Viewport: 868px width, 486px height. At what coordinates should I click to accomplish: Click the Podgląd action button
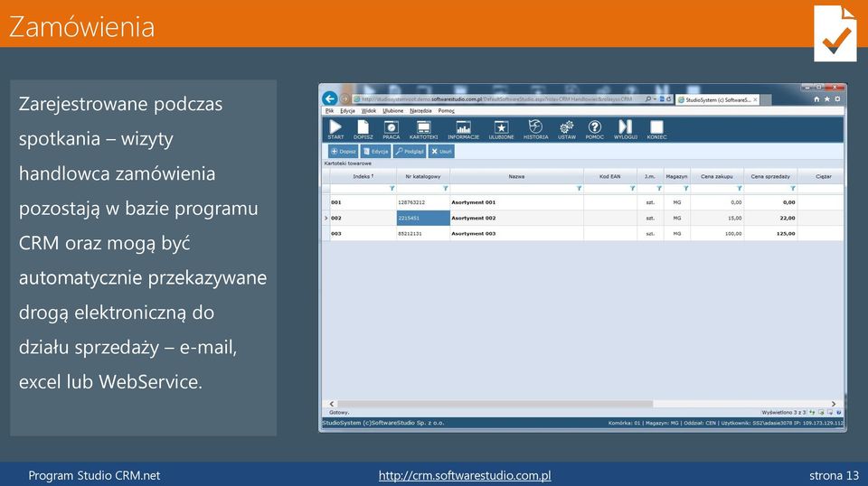click(x=410, y=151)
